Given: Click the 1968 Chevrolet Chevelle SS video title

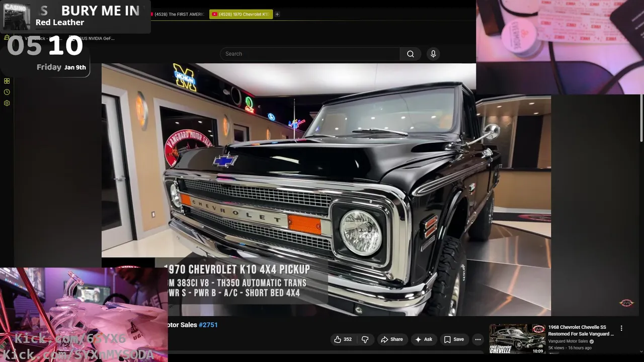Looking at the screenshot, I should pyautogui.click(x=581, y=330).
